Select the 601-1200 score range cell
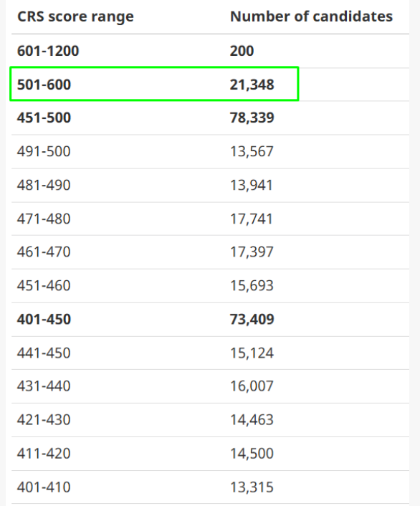 48,51
